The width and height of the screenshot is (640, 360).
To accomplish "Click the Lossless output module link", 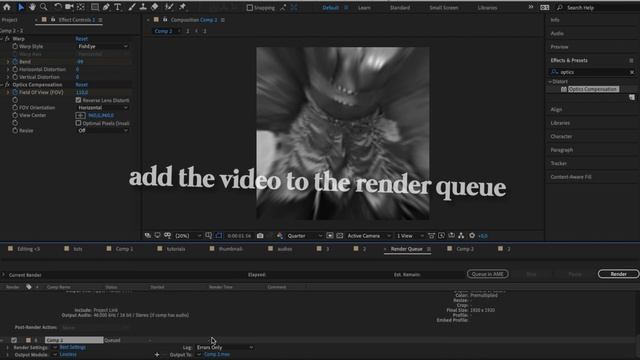I will [68, 354].
